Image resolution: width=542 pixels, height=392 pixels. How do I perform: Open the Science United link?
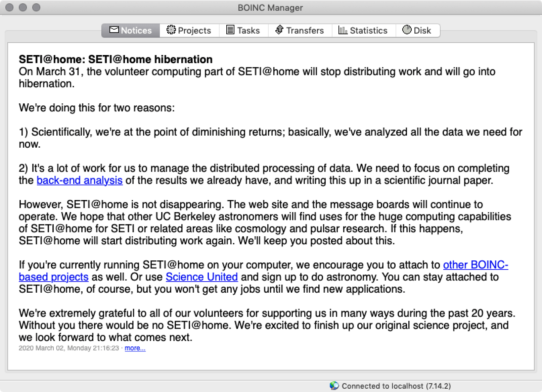201,277
